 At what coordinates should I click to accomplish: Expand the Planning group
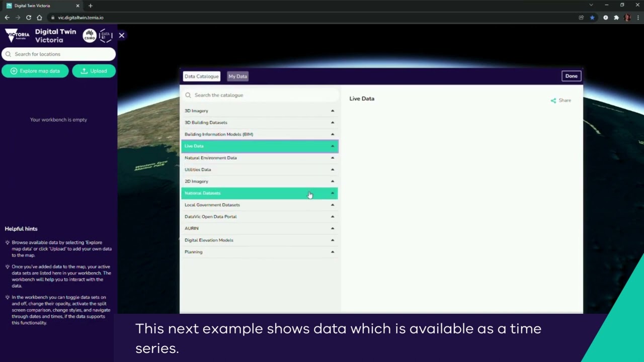pos(260,252)
